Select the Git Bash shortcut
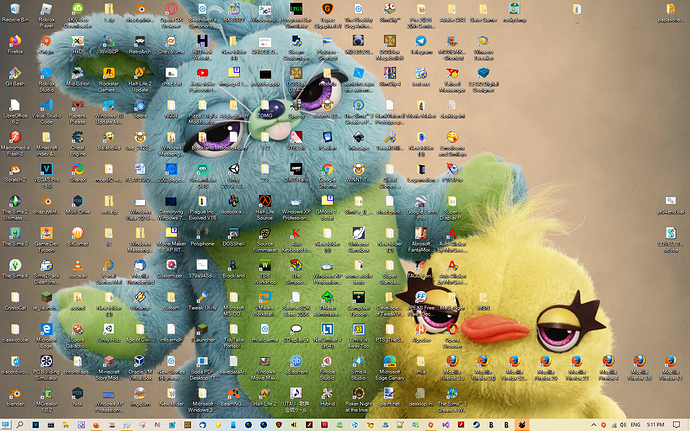This screenshot has width=690, height=431. coord(15,77)
